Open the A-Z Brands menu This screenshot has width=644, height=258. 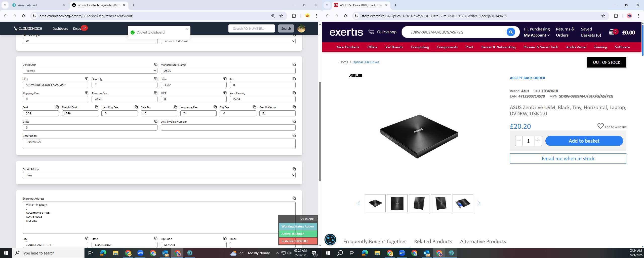click(394, 47)
